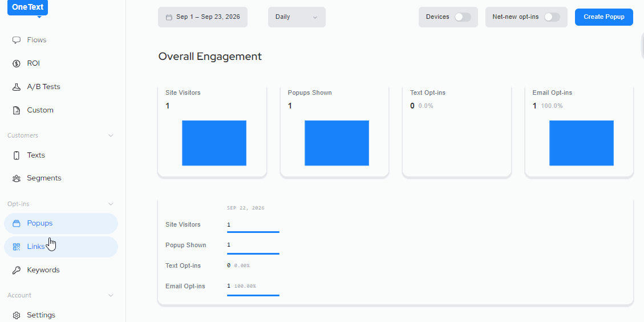644x322 pixels.
Task: Collapse the Customers section chevron
Action: [111, 136]
